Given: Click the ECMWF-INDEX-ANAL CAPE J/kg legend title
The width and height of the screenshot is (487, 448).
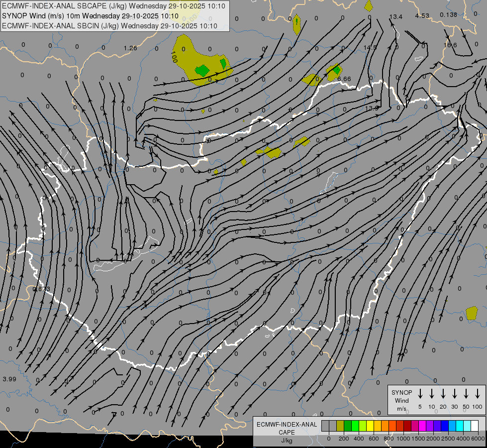Looking at the screenshot, I should pos(287,432).
